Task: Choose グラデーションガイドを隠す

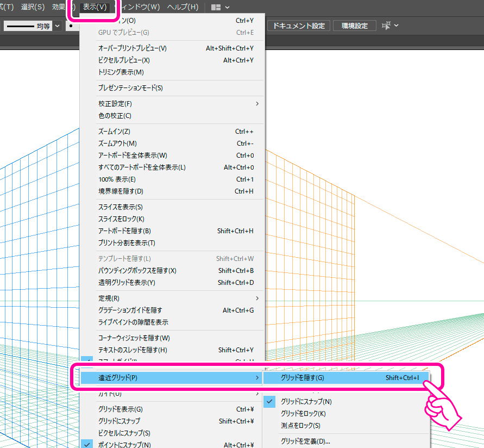Action: [x=172, y=310]
